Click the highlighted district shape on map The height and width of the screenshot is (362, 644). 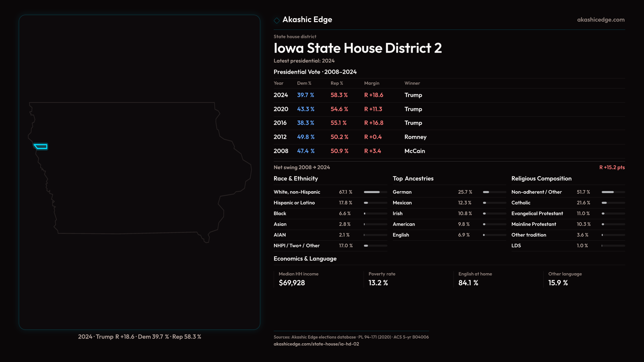pos(41,146)
